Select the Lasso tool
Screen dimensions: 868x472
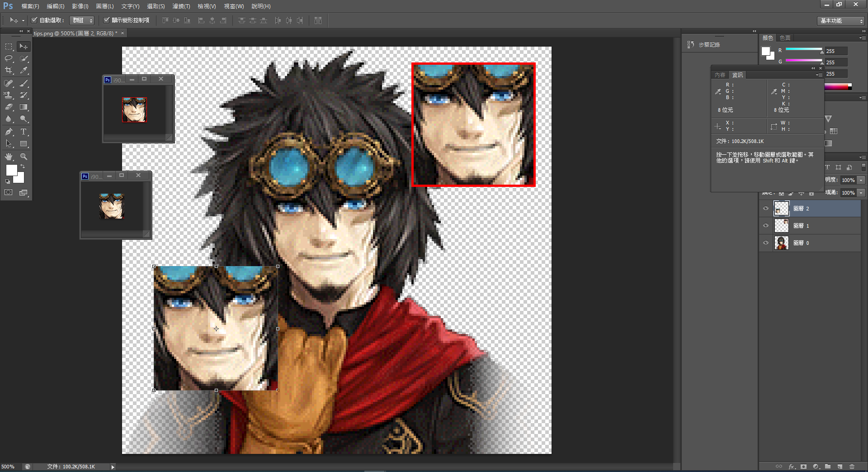click(9, 58)
